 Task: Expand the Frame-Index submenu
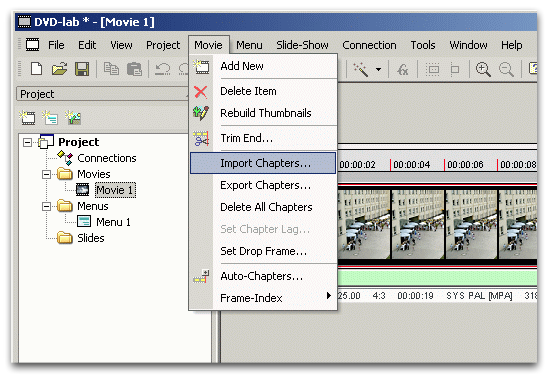(263, 298)
